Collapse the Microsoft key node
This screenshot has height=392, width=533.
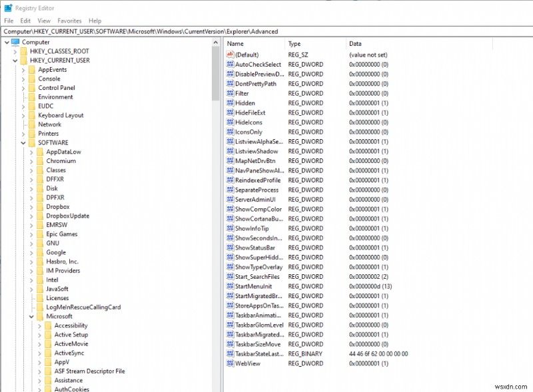click(x=31, y=315)
